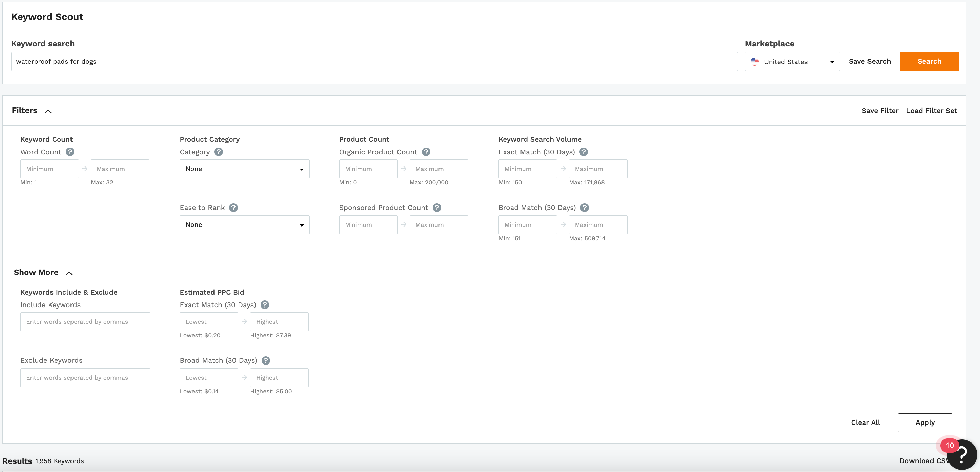
Task: Click the Exclude Keywords input field
Action: [85, 378]
